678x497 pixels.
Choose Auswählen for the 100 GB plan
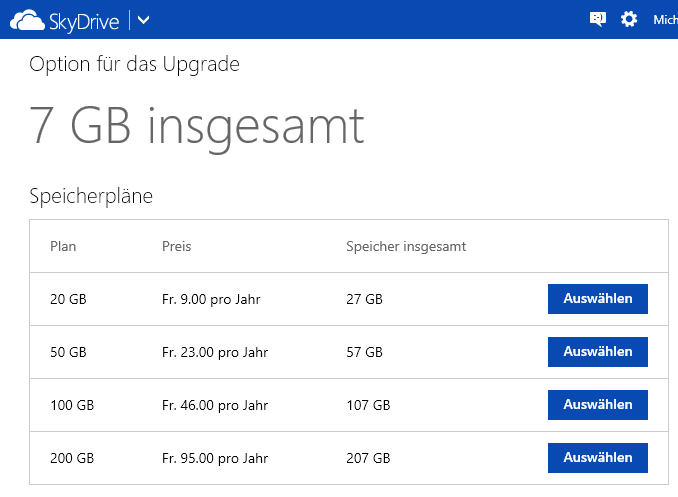pos(598,405)
